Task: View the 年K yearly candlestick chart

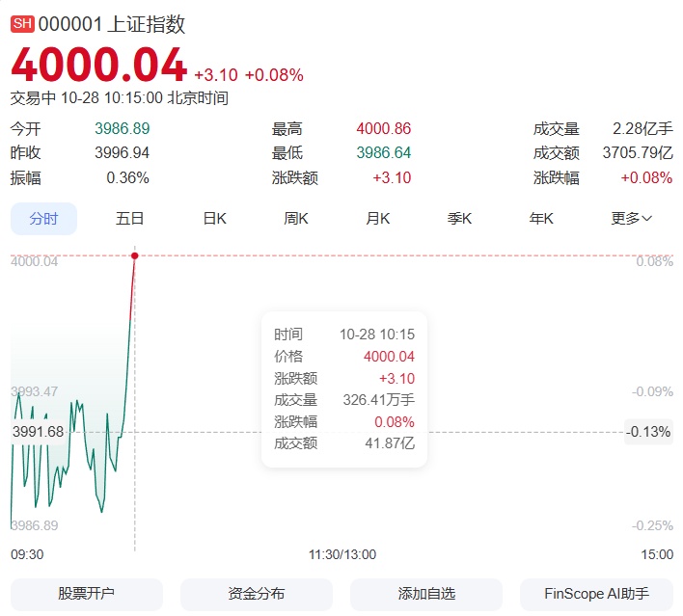Action: pyautogui.click(x=541, y=219)
